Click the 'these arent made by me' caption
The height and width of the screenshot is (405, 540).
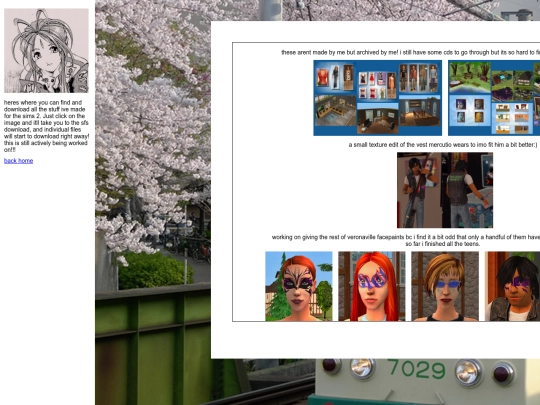tap(411, 52)
